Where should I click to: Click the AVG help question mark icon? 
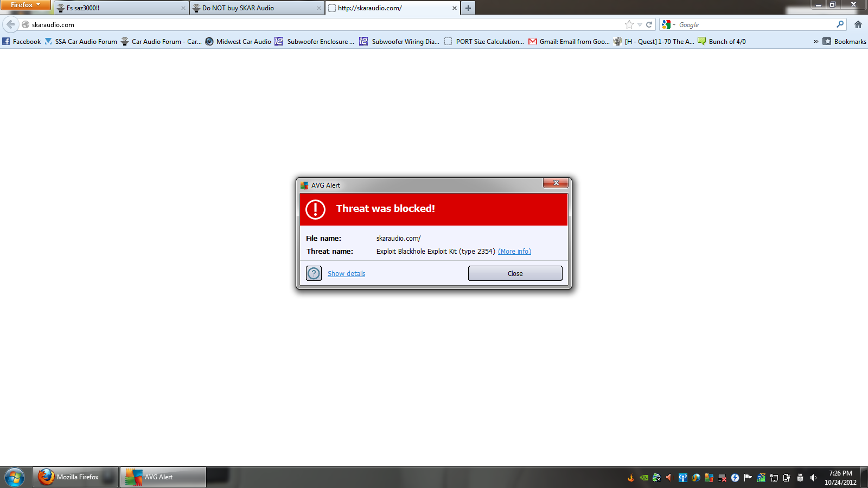(314, 273)
